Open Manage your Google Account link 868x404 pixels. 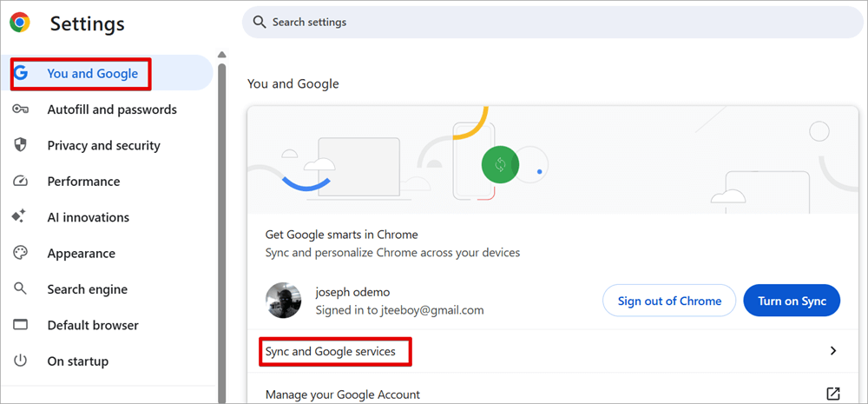343,394
